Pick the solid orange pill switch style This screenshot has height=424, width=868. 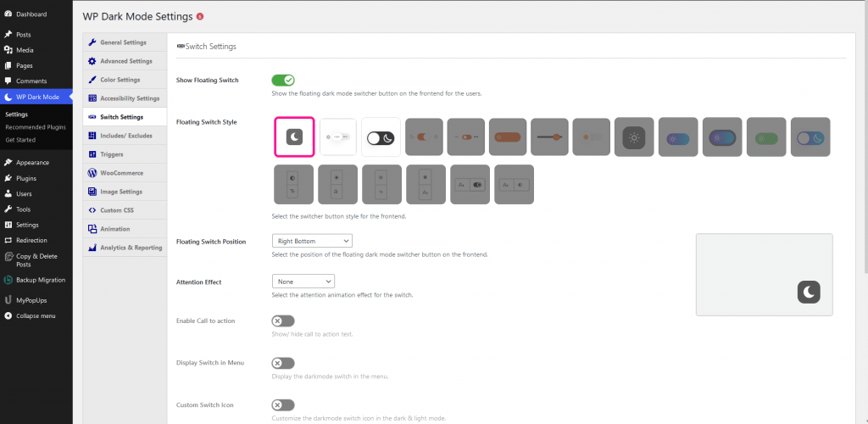tap(508, 137)
